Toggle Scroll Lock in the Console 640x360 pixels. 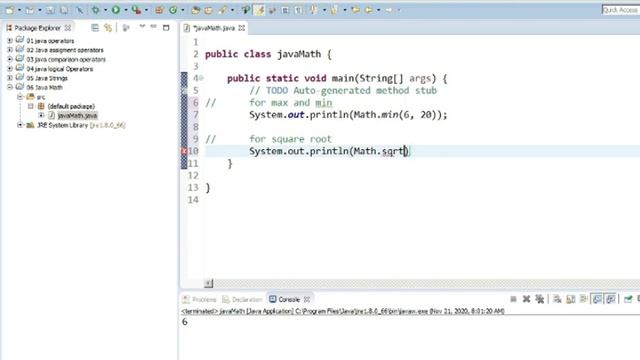pos(571,299)
